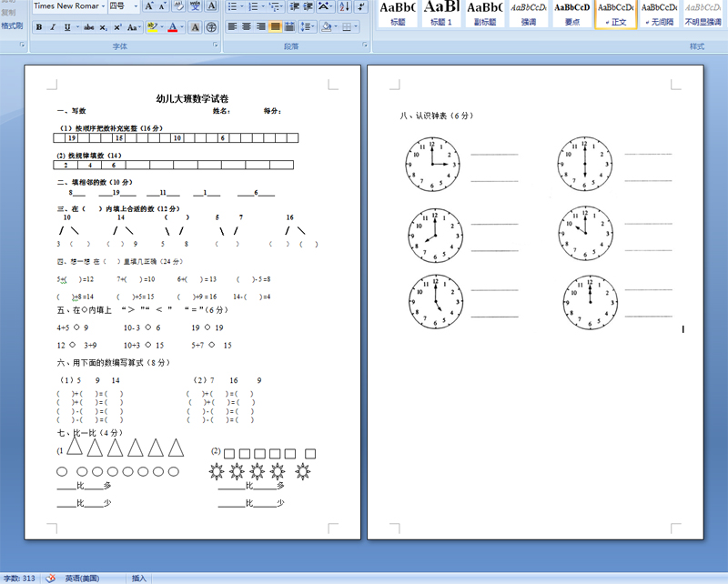Open the font size 四号 dropdown
The height and width of the screenshot is (584, 728).
click(136, 6)
